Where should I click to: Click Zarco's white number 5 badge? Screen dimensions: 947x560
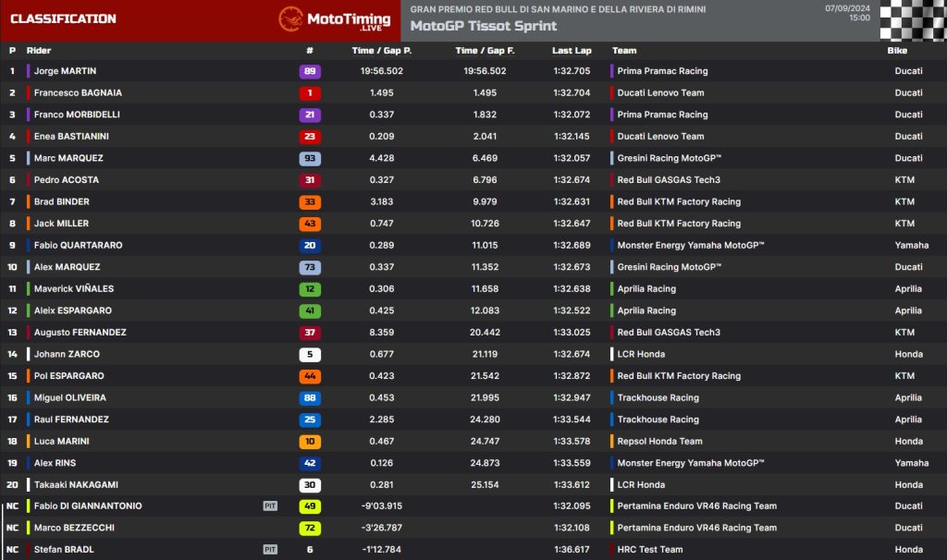tap(310, 354)
